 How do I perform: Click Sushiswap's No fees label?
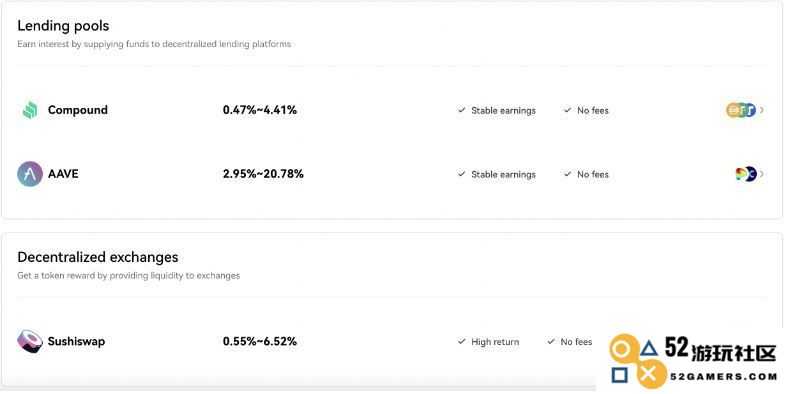point(576,341)
